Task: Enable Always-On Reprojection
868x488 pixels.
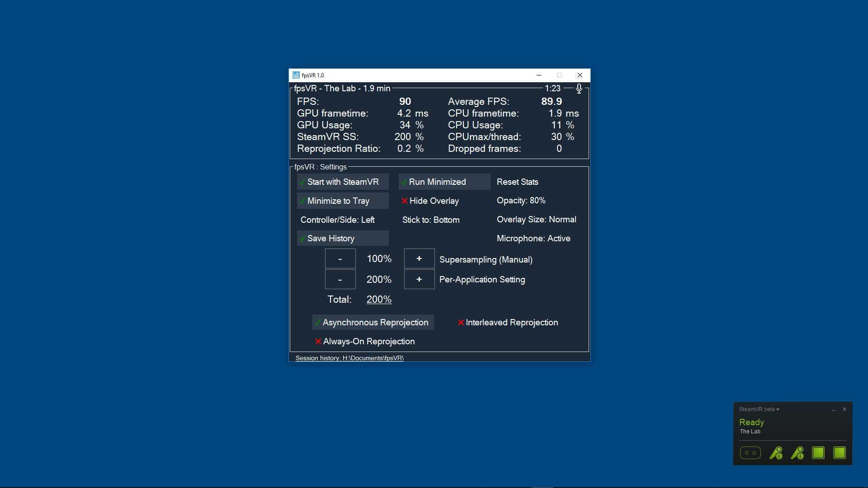Action: [x=364, y=341]
